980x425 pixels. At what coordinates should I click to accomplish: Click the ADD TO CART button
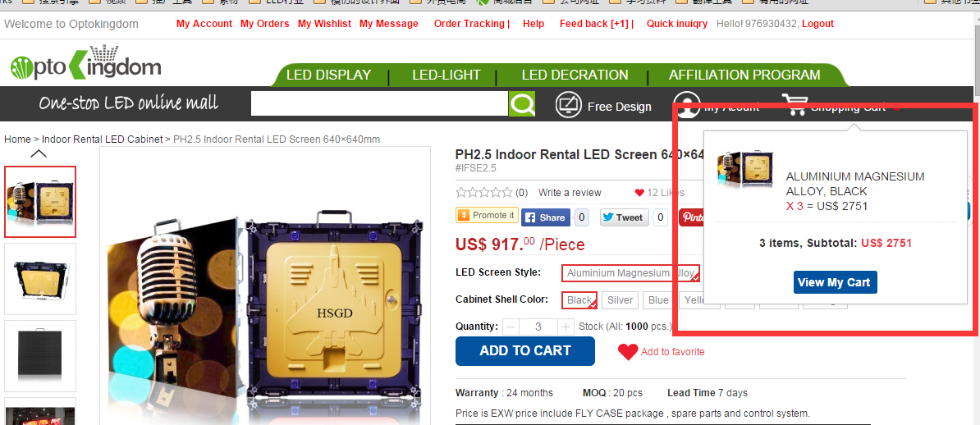point(525,350)
